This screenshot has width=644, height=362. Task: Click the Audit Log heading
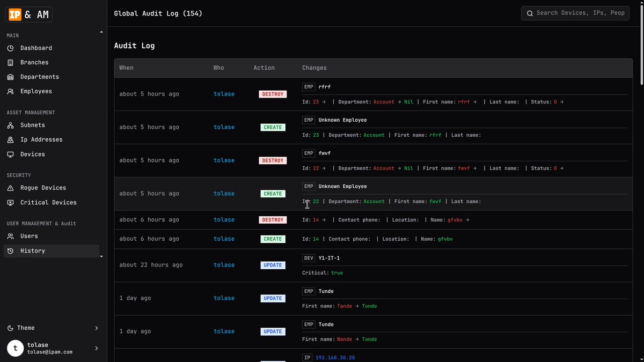134,46
